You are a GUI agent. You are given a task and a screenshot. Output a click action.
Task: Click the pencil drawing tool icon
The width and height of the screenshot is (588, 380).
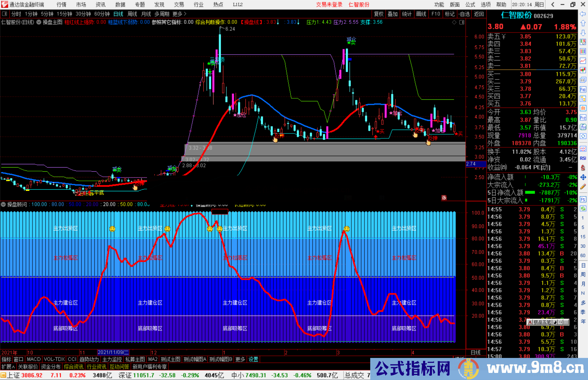tap(583, 187)
